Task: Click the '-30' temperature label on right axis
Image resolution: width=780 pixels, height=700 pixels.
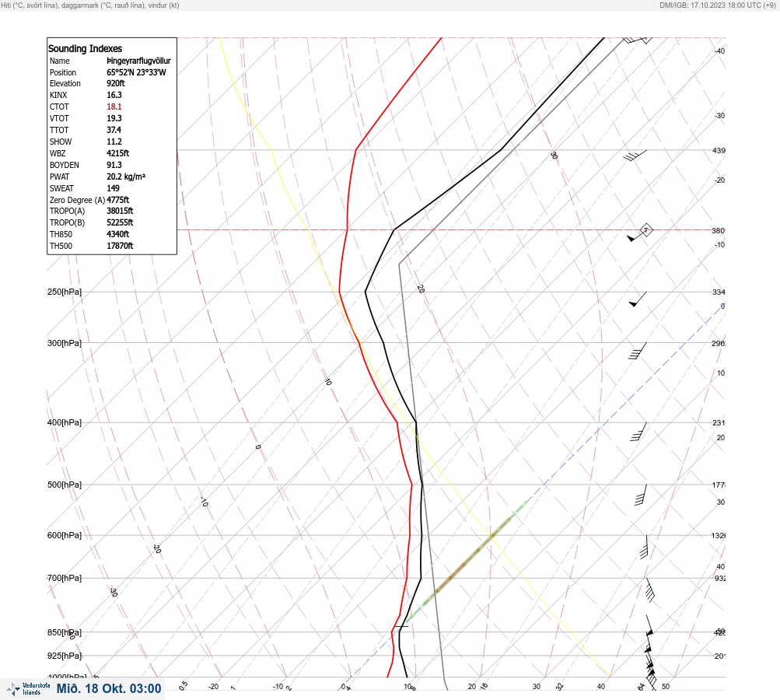Action: click(719, 115)
